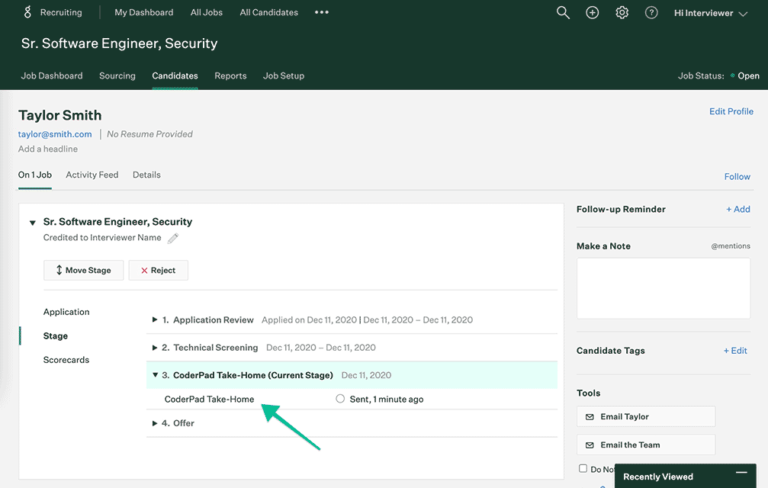Click the plus add icon in header
Screen dimensions: 768x488
pyautogui.click(x=592, y=13)
